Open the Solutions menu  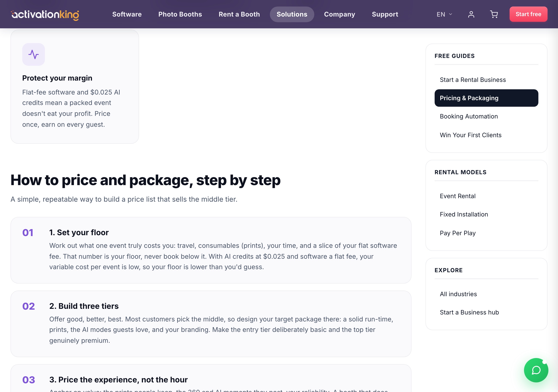click(x=292, y=14)
